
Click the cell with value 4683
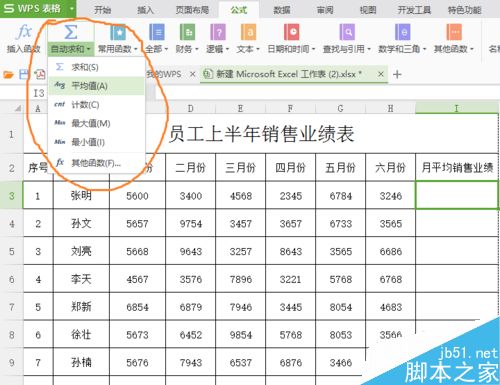[x=390, y=307]
